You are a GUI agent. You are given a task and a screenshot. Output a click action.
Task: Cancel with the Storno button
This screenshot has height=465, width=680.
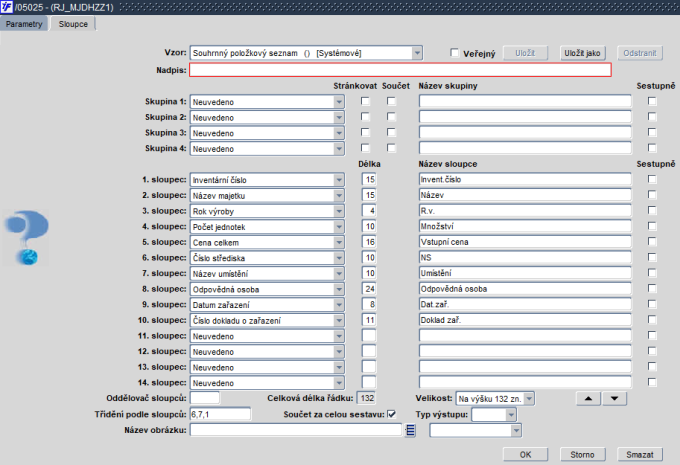[x=582, y=454]
